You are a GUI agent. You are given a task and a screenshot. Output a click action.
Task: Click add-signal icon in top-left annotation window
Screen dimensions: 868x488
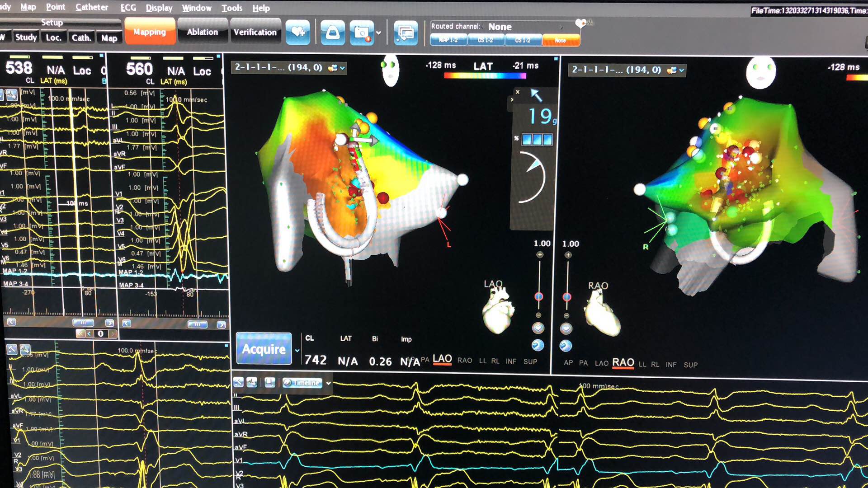point(12,95)
